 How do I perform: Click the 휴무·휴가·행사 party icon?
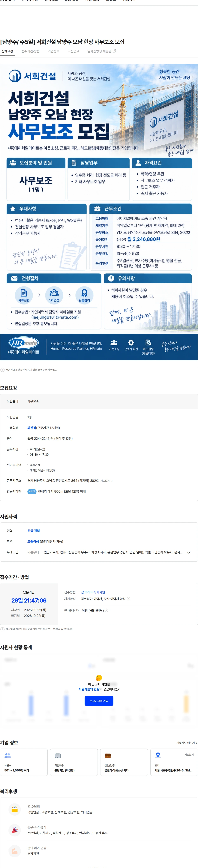[x=14, y=830]
